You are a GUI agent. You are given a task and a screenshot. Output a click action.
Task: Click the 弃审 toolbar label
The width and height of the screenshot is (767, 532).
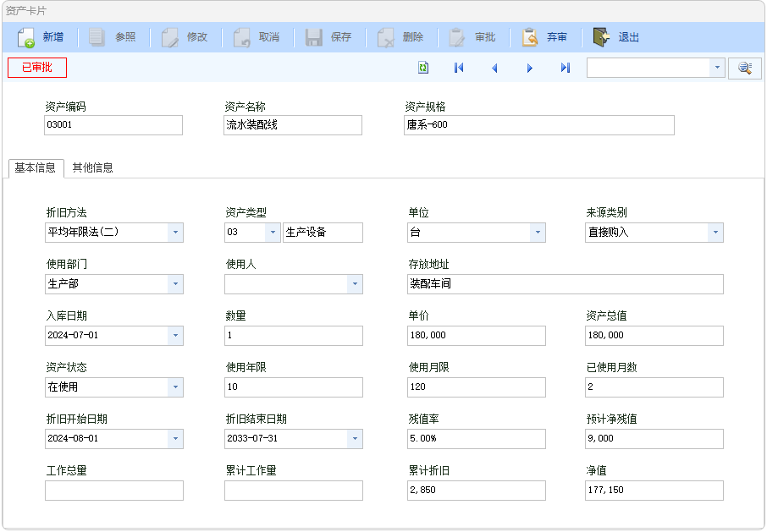(x=557, y=37)
